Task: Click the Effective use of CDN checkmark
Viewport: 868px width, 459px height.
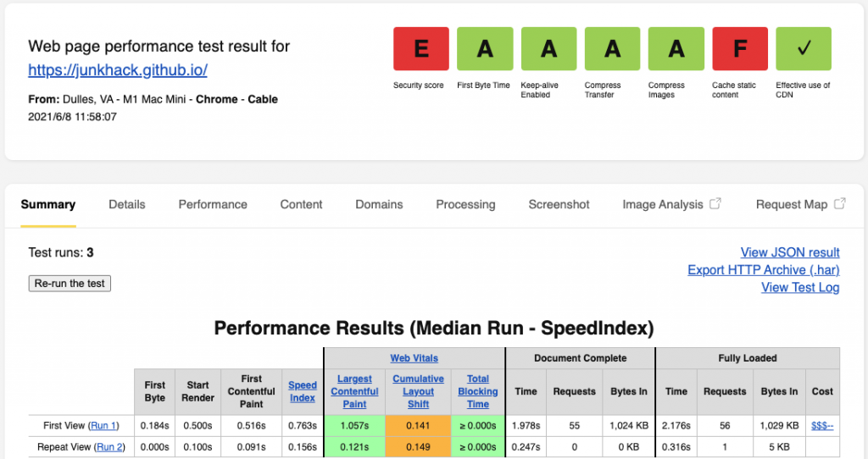Action: point(803,49)
